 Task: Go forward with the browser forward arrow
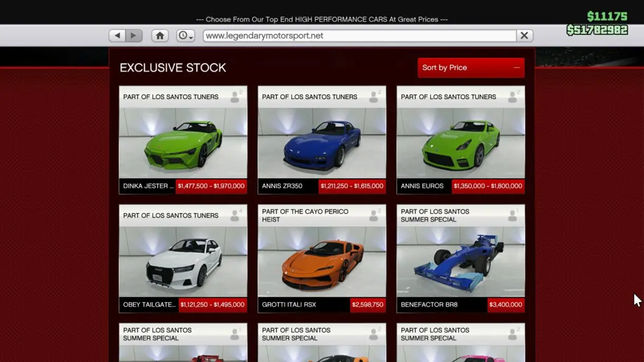coord(134,35)
